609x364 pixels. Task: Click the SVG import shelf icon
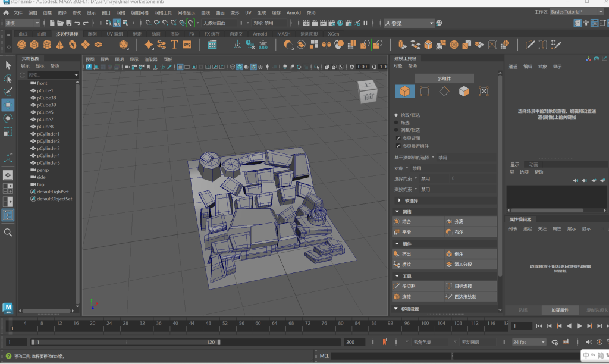(x=187, y=45)
